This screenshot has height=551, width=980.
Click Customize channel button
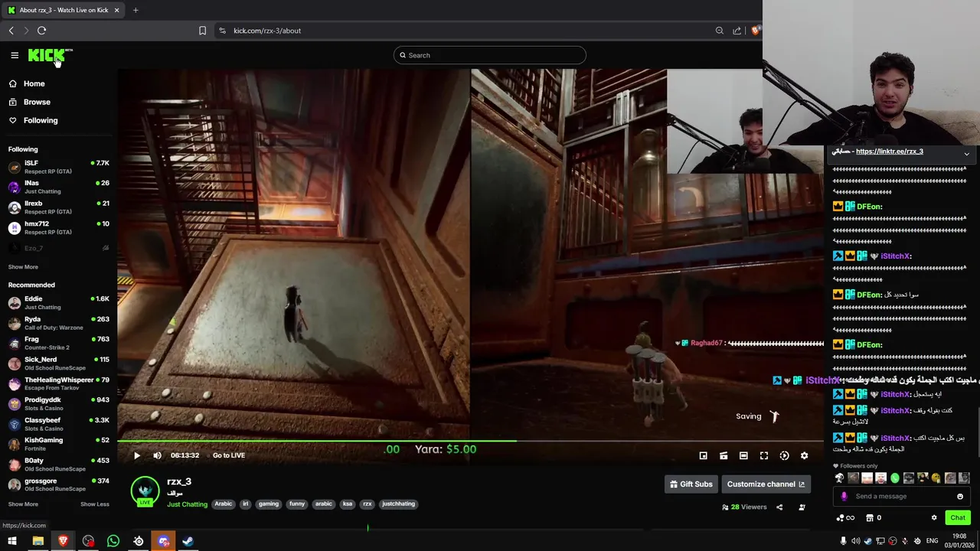coord(766,484)
